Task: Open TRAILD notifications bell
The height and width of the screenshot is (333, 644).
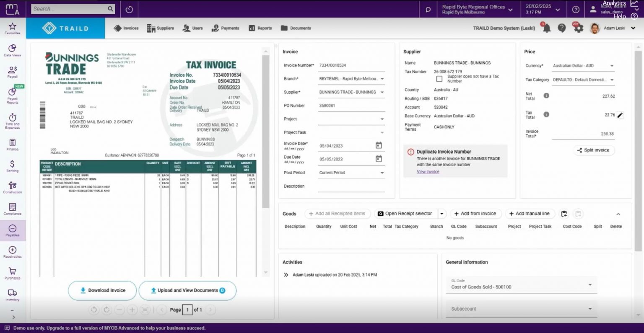Action: 546,28
